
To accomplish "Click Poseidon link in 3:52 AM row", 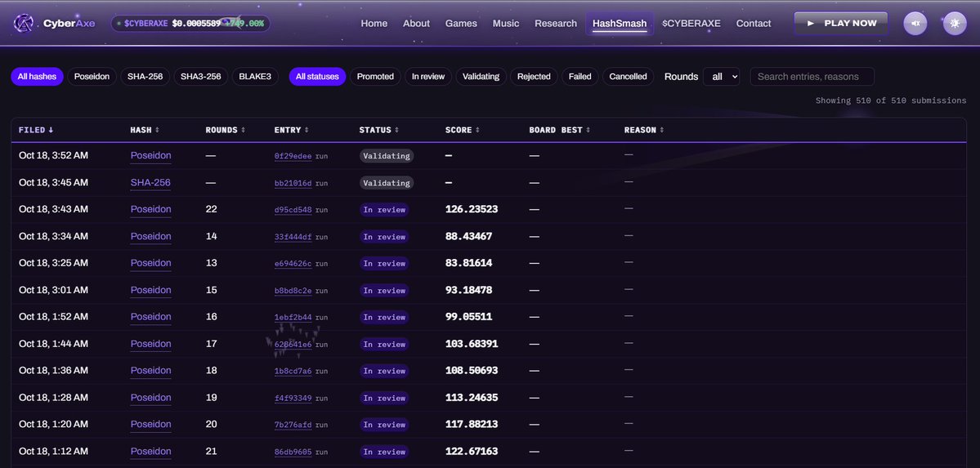I will pos(150,155).
